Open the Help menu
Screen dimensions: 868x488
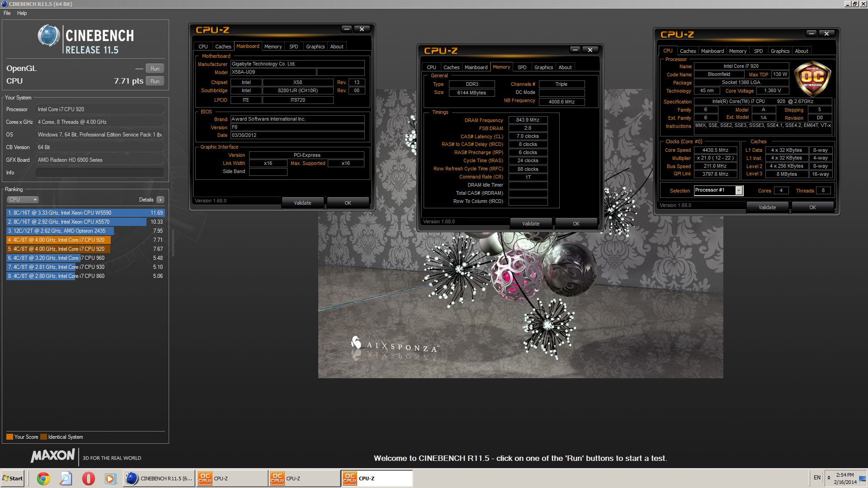[x=22, y=13]
